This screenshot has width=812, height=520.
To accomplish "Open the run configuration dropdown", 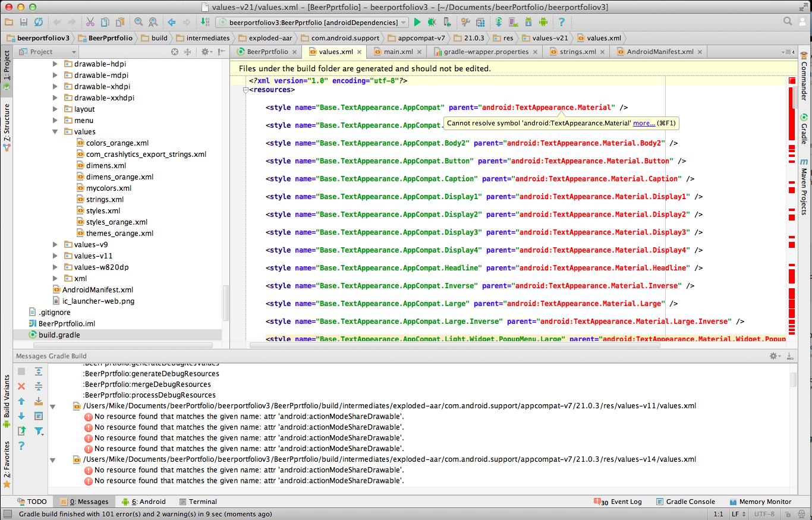I will 312,22.
